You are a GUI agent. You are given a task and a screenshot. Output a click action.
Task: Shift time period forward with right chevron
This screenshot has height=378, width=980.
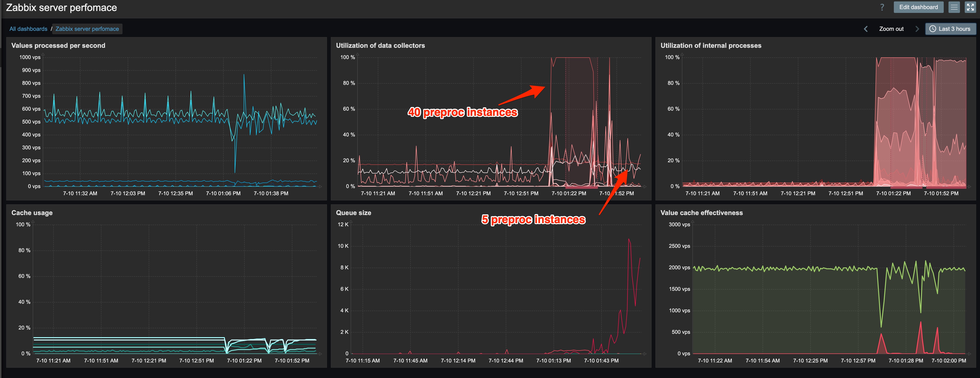pos(917,29)
